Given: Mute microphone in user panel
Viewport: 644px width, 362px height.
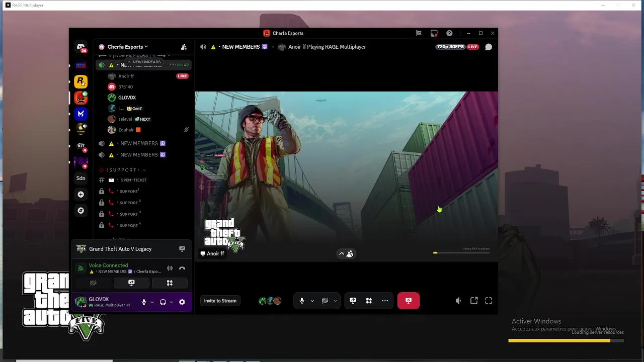Looking at the screenshot, I should [x=144, y=302].
